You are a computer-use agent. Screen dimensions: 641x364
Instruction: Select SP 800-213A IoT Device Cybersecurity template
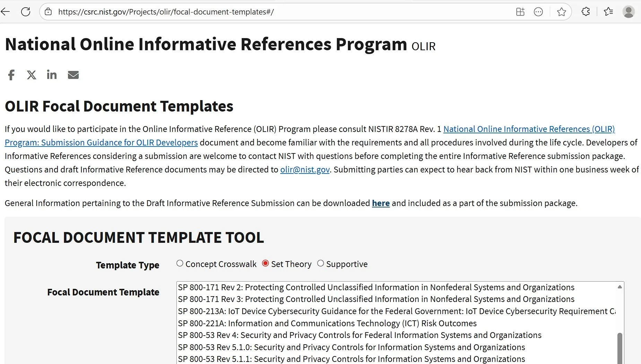pyautogui.click(x=397, y=311)
